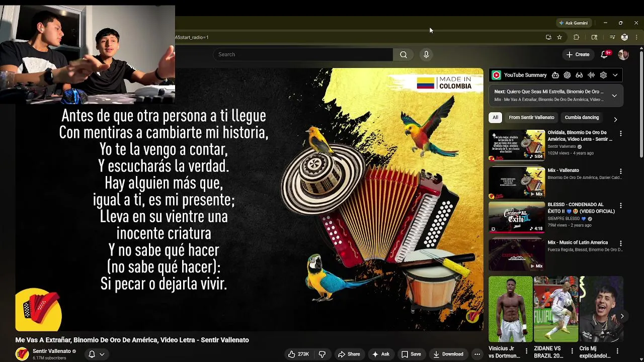Open the Chrome three-dot menu
The image size is (644, 362).
636,37
